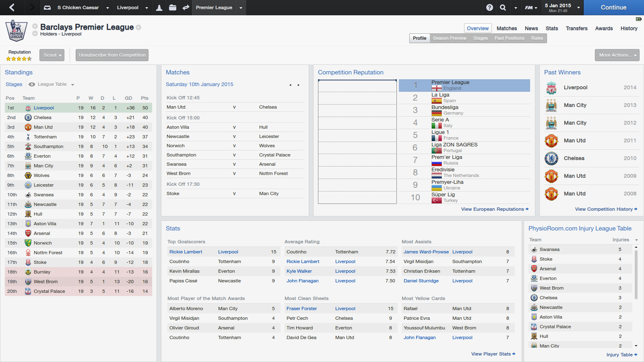The height and width of the screenshot is (362, 644).
Task: Open the Scout dropdown button
Action: click(x=52, y=55)
